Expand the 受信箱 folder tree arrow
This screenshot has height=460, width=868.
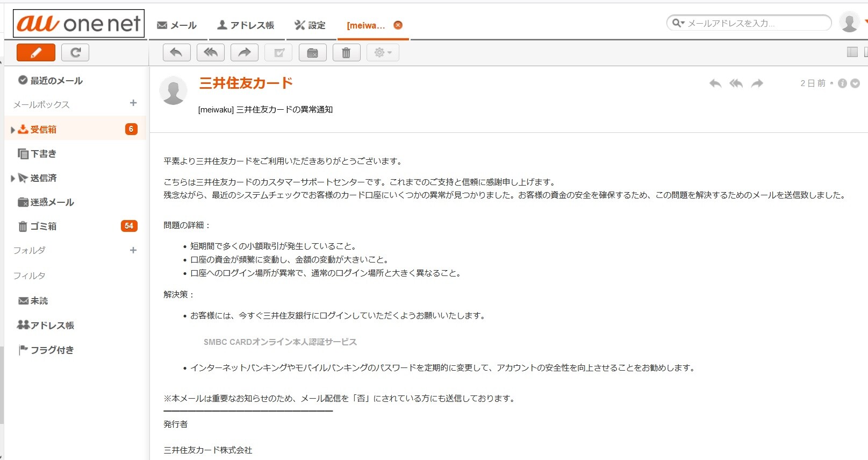12,130
